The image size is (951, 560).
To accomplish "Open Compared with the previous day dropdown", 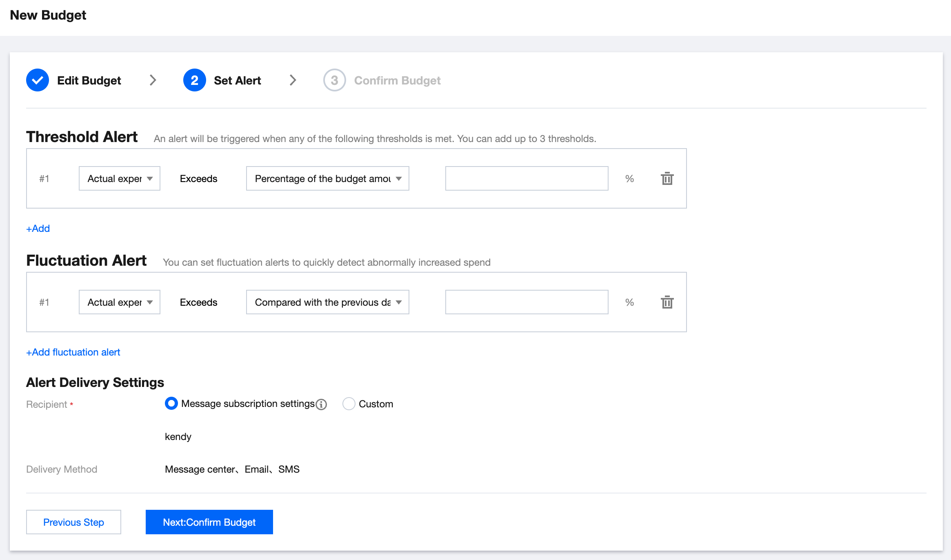I will (327, 302).
